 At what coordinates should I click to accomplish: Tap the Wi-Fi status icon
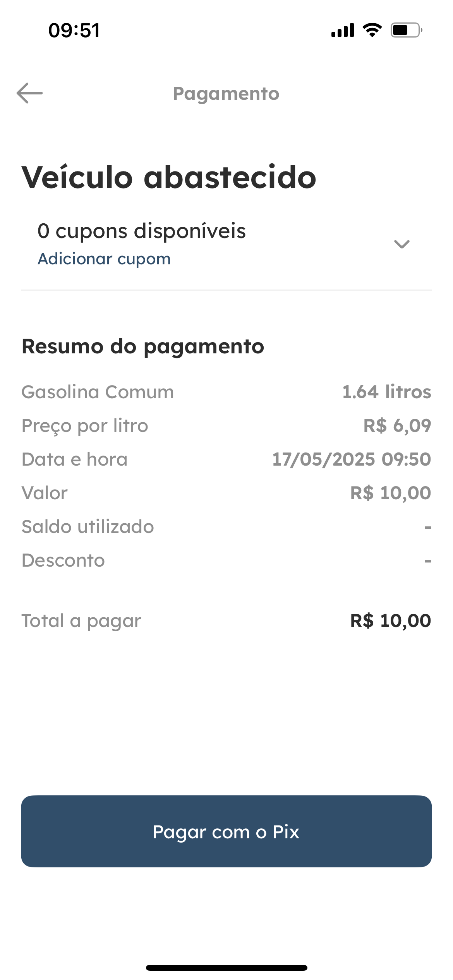(372, 30)
